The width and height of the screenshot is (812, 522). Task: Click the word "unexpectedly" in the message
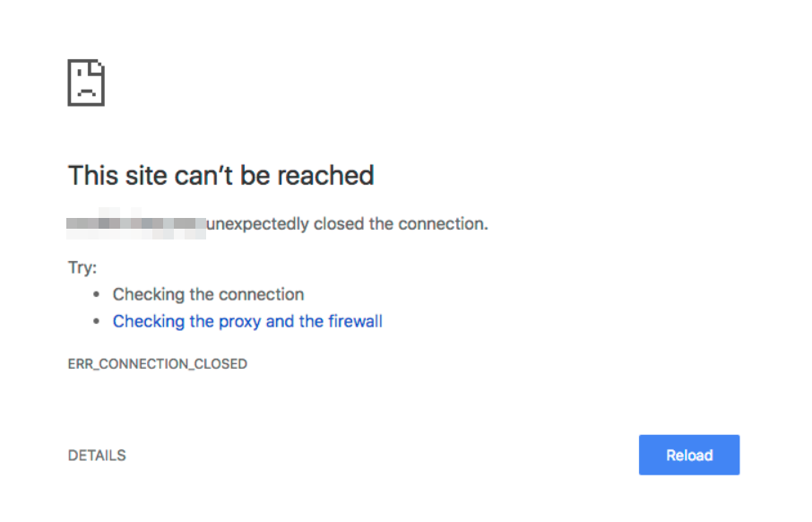[257, 224]
